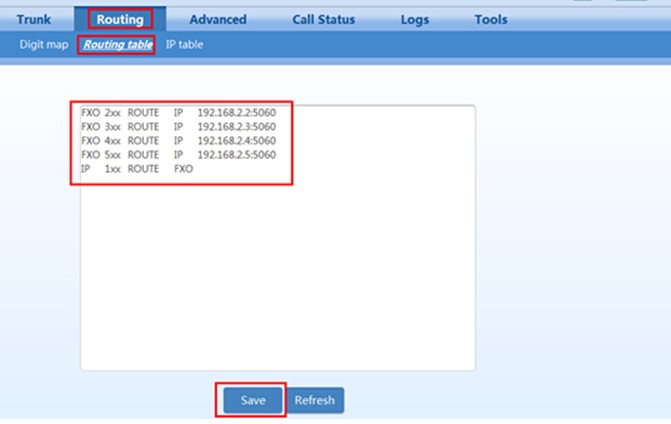Open the IP table subtab
Screen dimensions: 671x424
pos(184,45)
